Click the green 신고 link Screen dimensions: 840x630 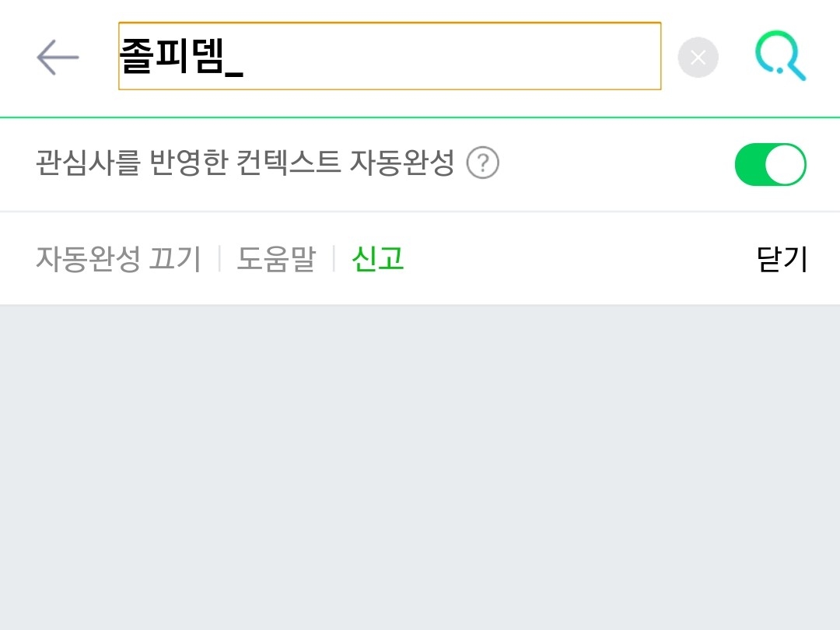click(x=378, y=259)
